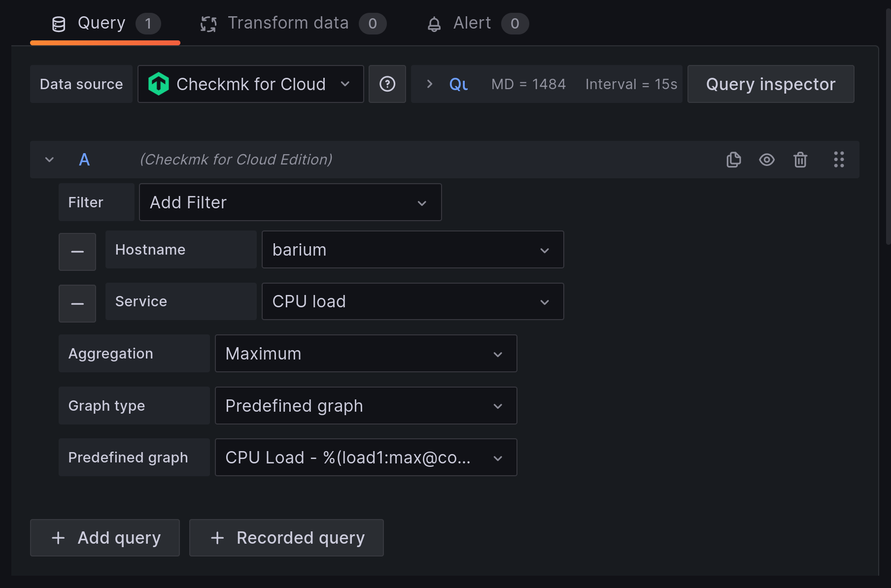Click the Checkmk logo in the data source selector

coord(159,84)
